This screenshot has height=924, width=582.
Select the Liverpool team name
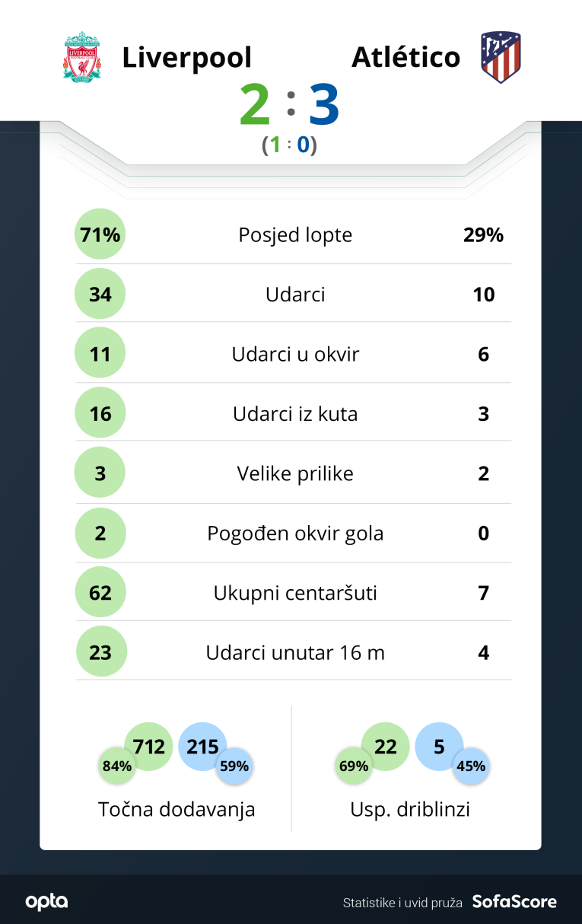click(187, 58)
